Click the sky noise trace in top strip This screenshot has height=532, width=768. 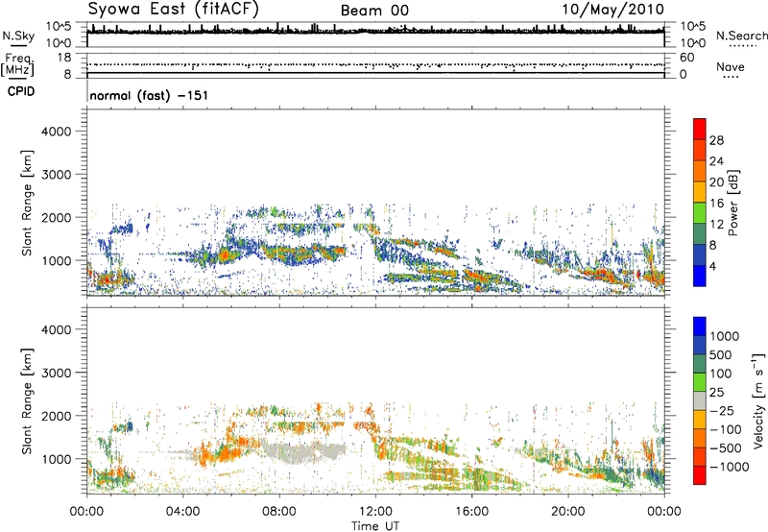pos(375,31)
